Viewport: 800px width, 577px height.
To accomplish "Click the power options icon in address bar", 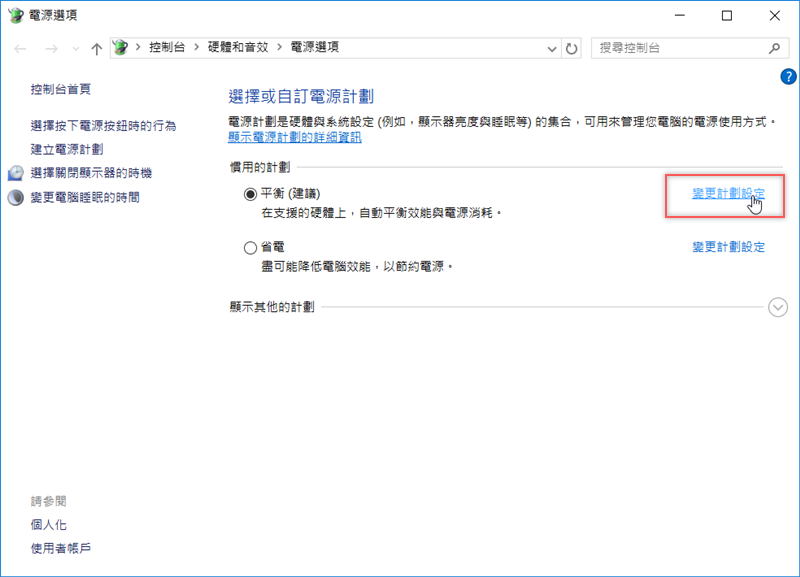I will click(x=120, y=47).
